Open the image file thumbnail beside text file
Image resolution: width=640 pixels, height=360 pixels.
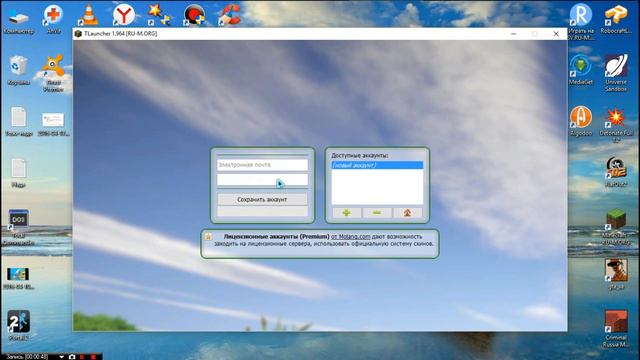click(53, 124)
